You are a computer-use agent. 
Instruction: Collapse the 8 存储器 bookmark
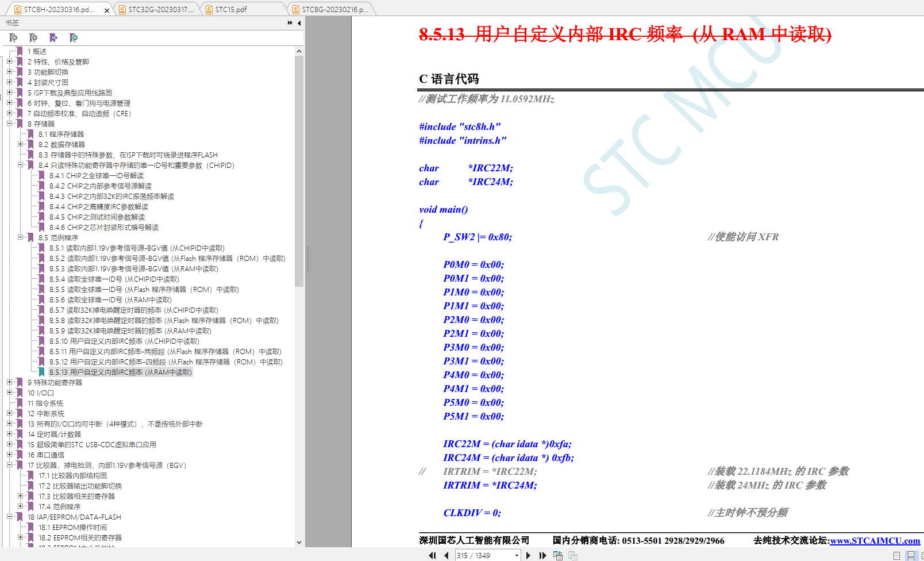tap(10, 124)
